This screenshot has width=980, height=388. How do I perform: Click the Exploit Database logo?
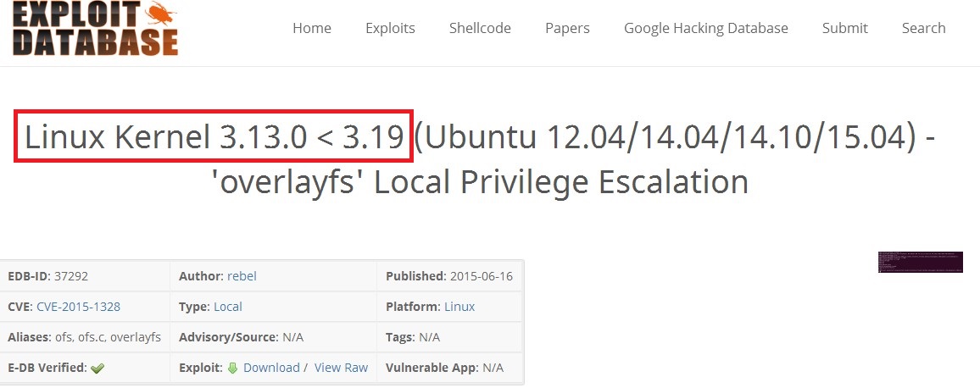point(96,28)
